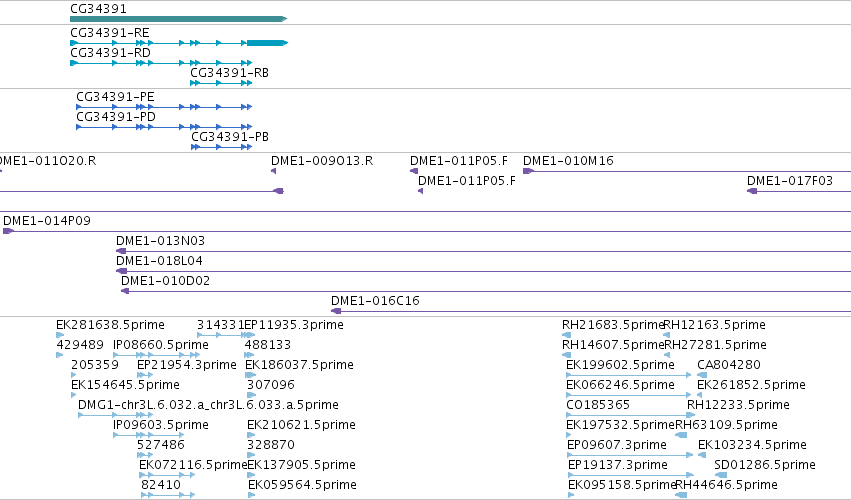Click the 429489 feature label
Image resolution: width=851 pixels, height=500 pixels.
80,345
